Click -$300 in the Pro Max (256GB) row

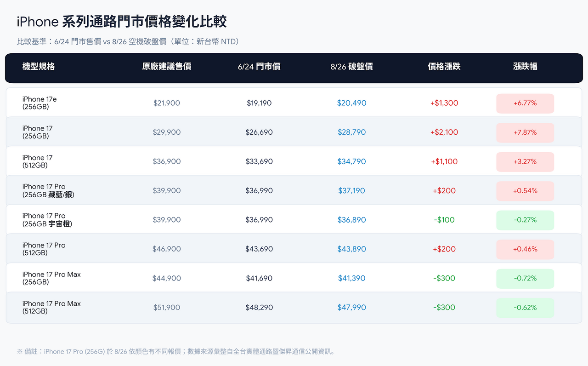pyautogui.click(x=444, y=278)
